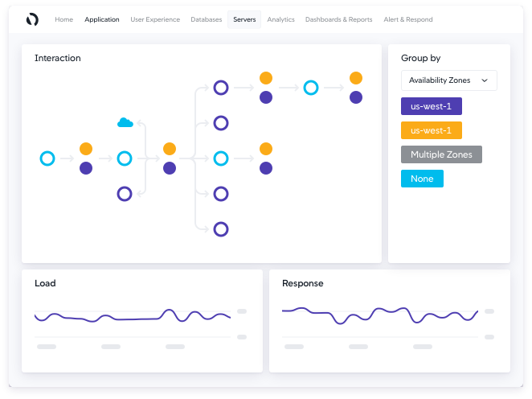Image resolution: width=532 pixels, height=399 pixels.
Task: Open the User Experience section
Action: (x=155, y=19)
